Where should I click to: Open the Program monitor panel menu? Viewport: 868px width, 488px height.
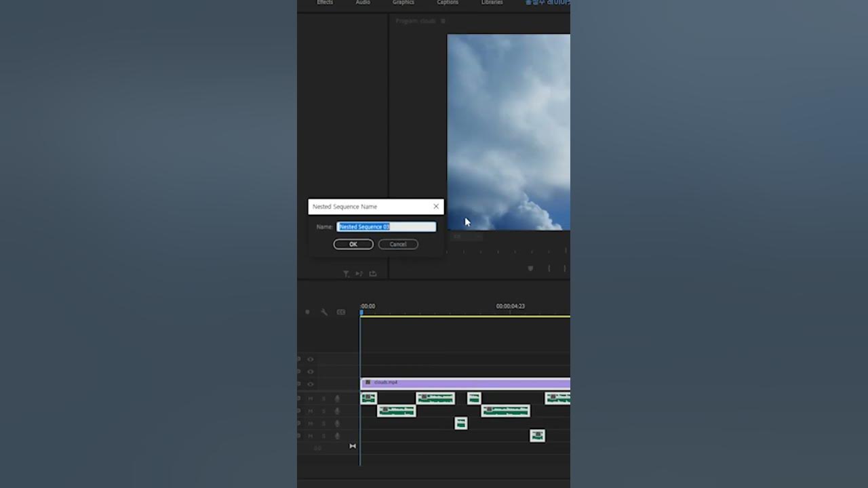[x=443, y=21]
